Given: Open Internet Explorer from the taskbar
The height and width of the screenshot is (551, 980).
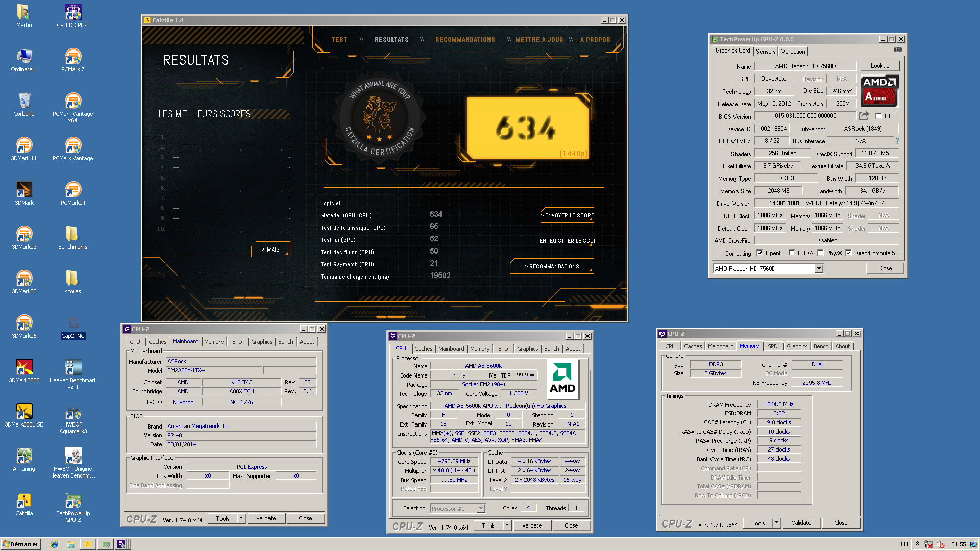Looking at the screenshot, I should [54, 544].
